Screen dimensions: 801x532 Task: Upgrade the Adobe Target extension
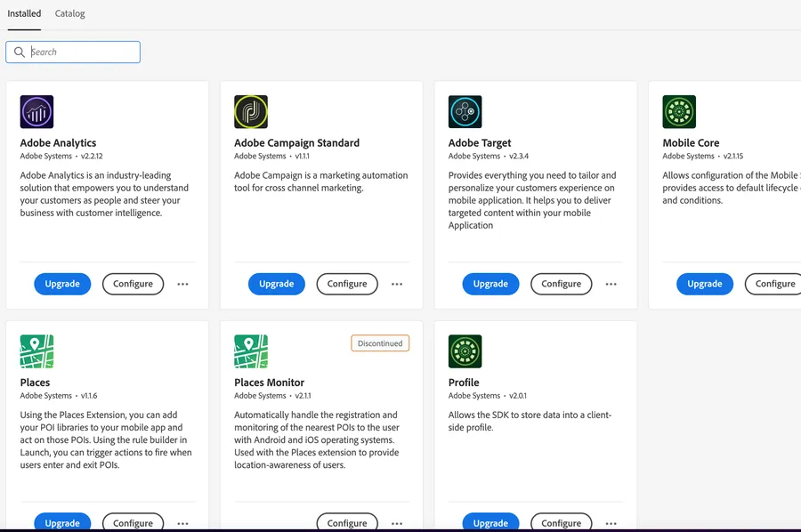coord(490,284)
